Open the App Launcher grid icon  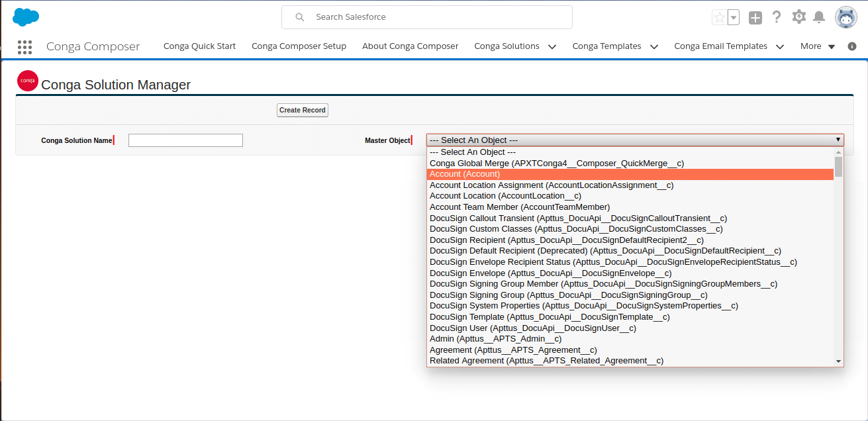click(25, 47)
